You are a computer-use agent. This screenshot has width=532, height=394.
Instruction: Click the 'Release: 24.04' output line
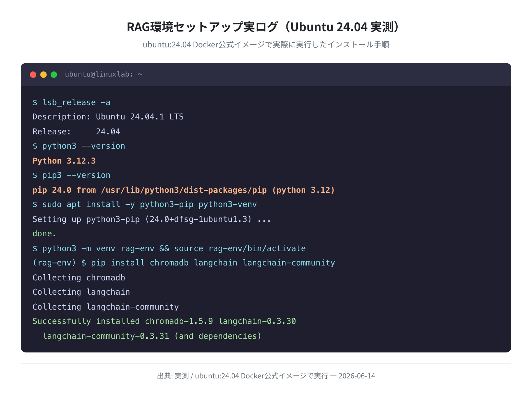click(x=76, y=132)
